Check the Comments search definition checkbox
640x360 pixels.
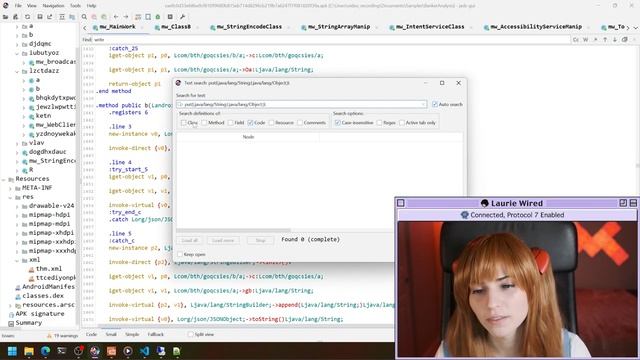click(x=300, y=123)
